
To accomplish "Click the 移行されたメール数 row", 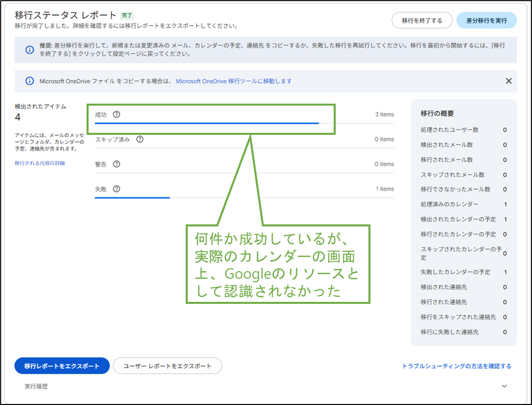I will [464, 160].
